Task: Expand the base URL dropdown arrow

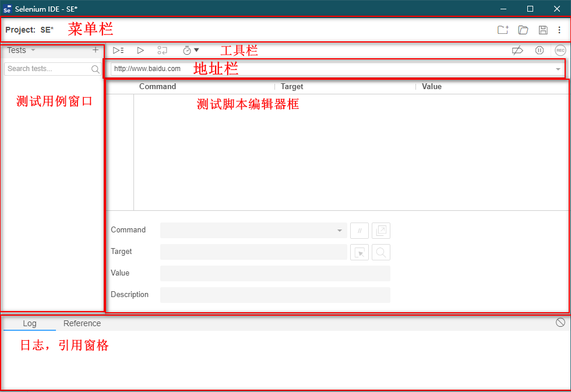Action: point(558,69)
